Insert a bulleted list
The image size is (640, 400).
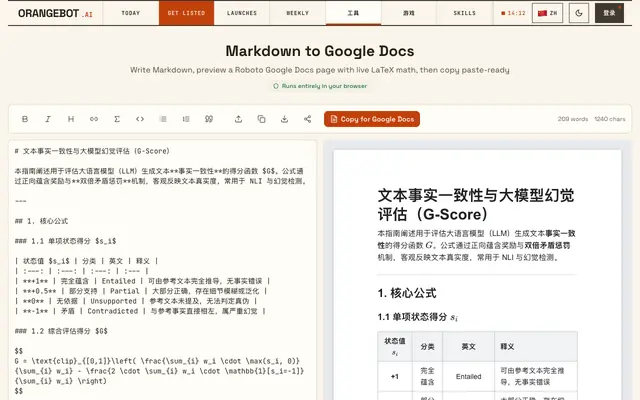pyautogui.click(x=163, y=119)
